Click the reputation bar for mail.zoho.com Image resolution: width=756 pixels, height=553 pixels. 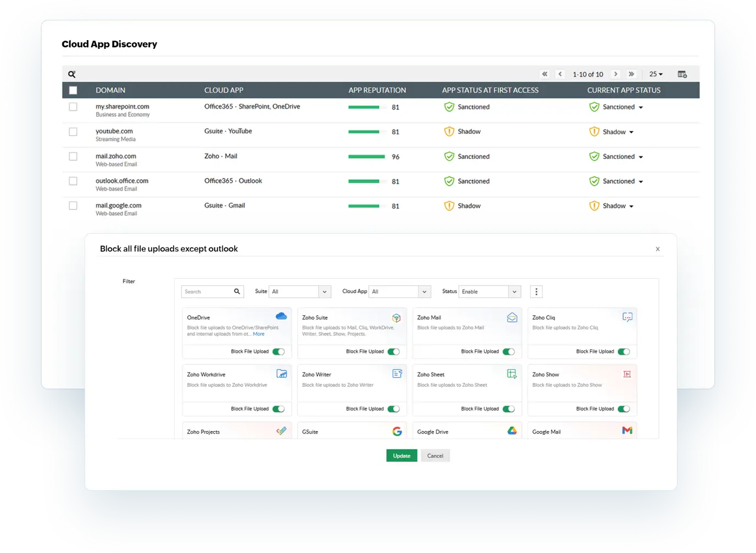point(366,157)
